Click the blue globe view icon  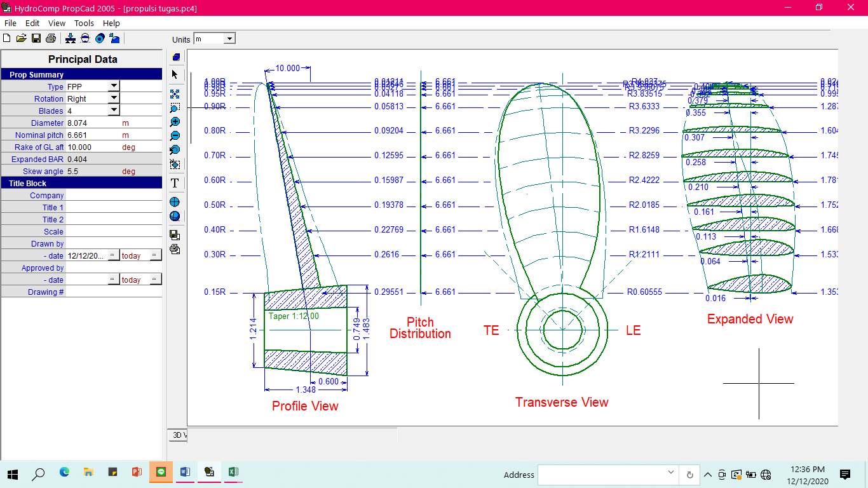point(175,216)
